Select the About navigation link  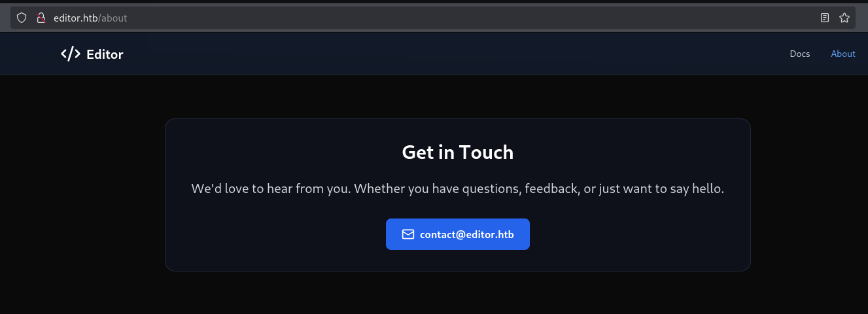point(843,54)
